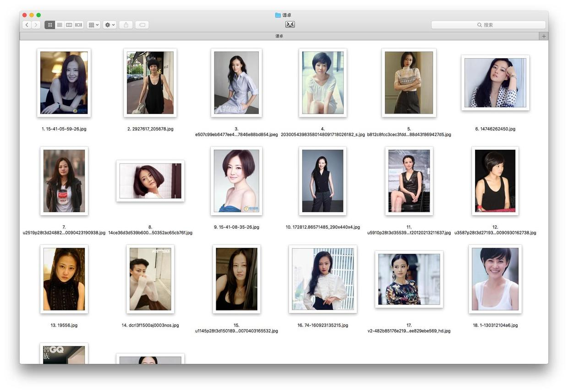This screenshot has width=568, height=392.
Task: Switch to icon view mode
Action: point(50,25)
